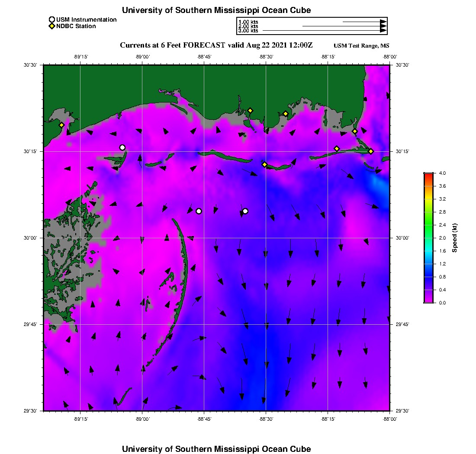Screen dimensions: 476x454
Task: Click the top Ocean Cube title text
Action: click(216, 10)
